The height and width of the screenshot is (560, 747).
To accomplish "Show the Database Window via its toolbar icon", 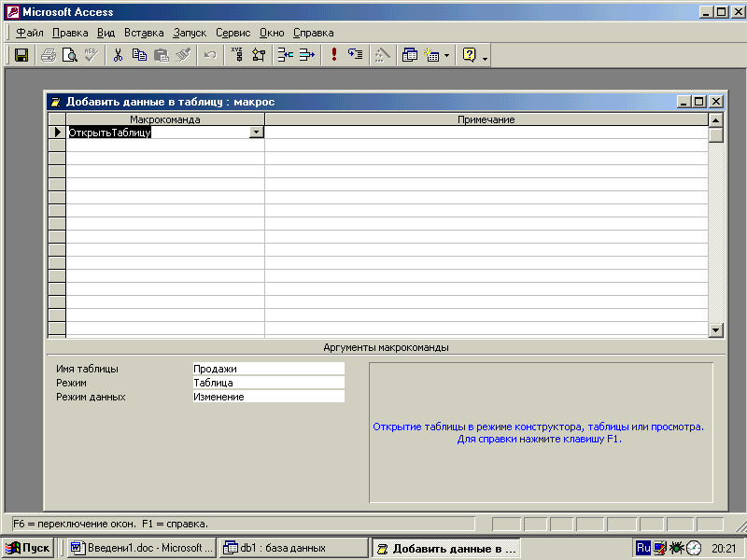I will pyautogui.click(x=410, y=55).
